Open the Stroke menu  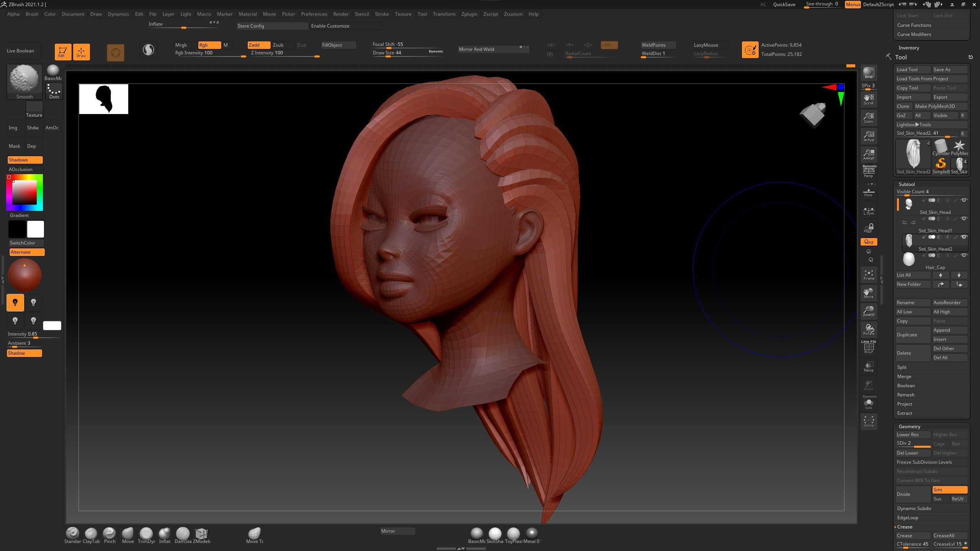(x=381, y=14)
